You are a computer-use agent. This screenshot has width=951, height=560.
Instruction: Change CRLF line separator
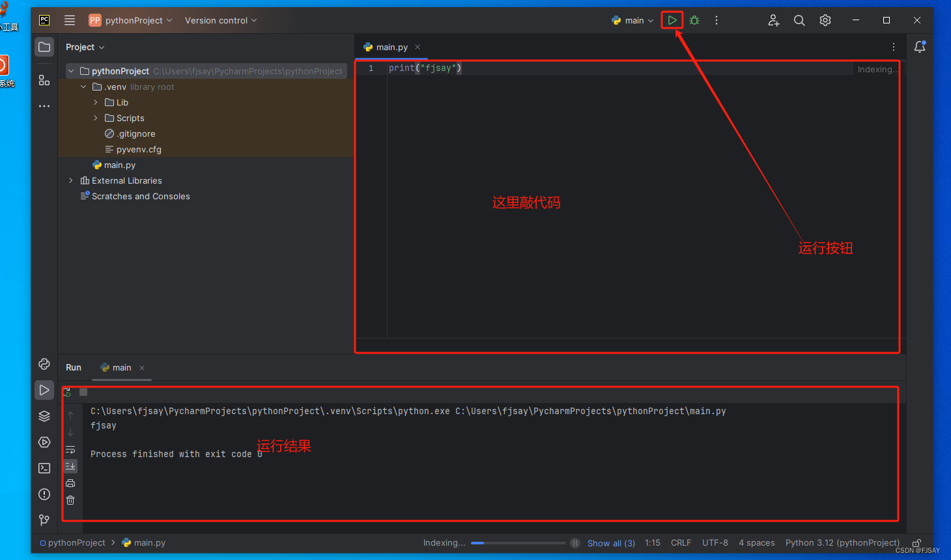[x=681, y=543]
